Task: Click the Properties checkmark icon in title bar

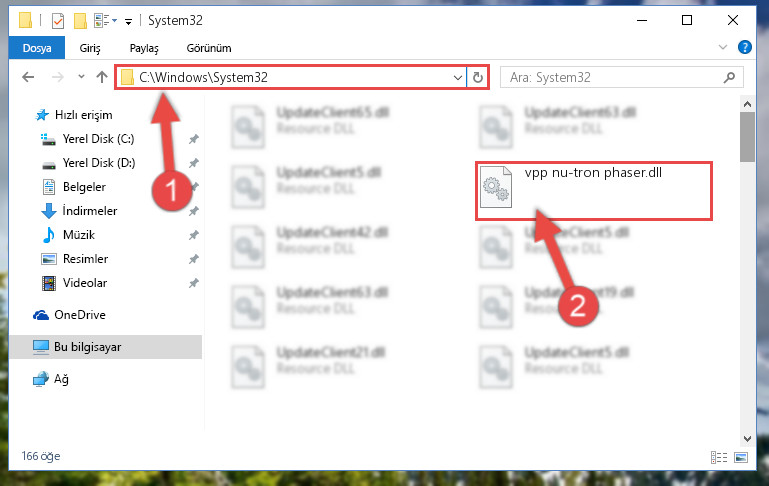Action: point(58,21)
